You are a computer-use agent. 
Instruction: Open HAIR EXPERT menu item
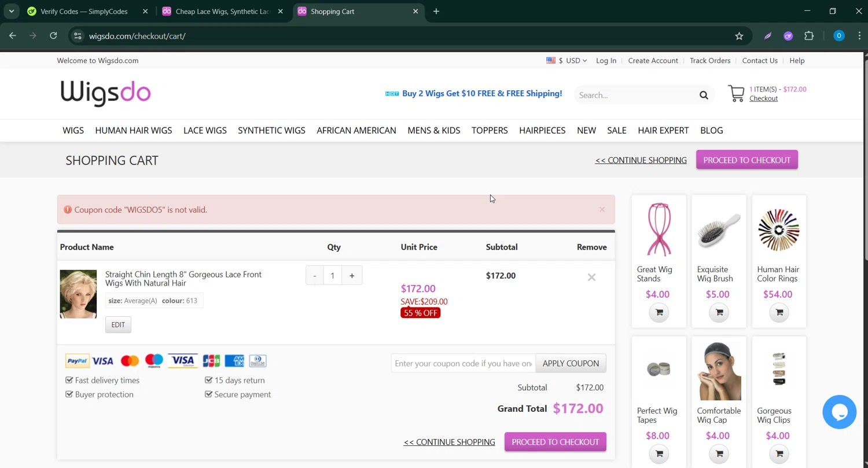[663, 130]
